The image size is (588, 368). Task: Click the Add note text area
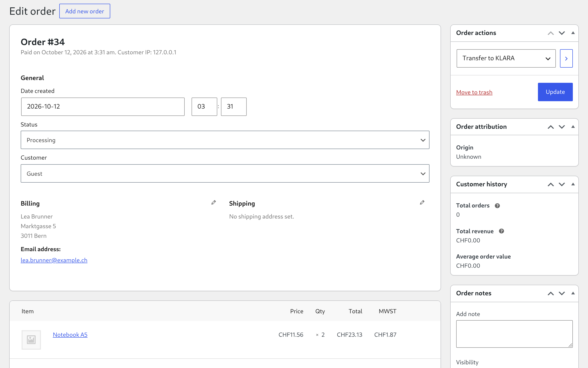click(x=514, y=334)
